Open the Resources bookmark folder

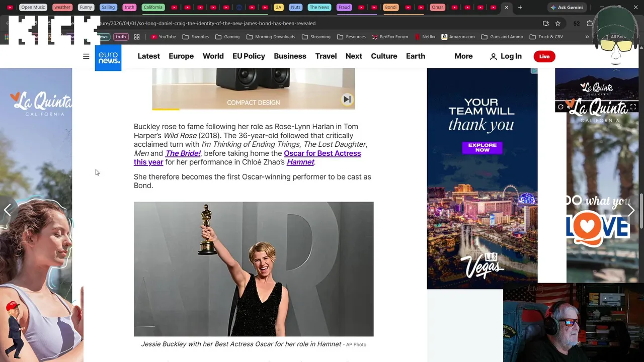351,37
